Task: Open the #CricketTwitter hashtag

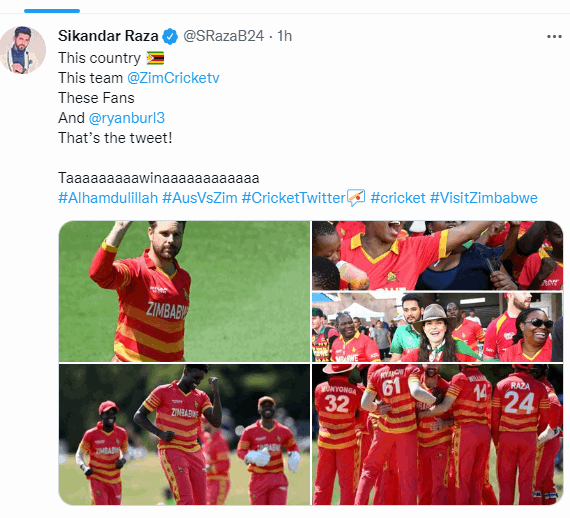Action: point(293,198)
